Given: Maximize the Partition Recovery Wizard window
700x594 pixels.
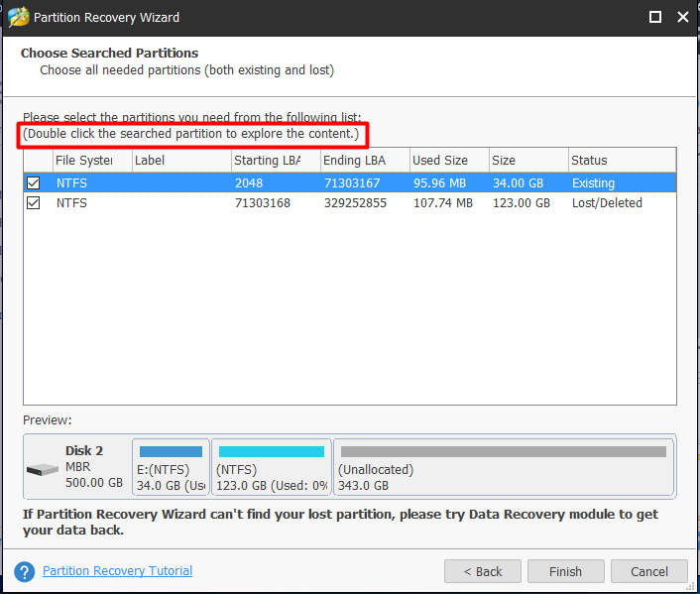Looking at the screenshot, I should 655,17.
